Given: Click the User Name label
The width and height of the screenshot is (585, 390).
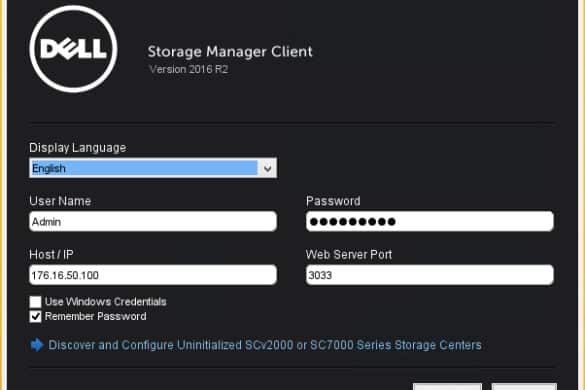Looking at the screenshot, I should point(60,201).
